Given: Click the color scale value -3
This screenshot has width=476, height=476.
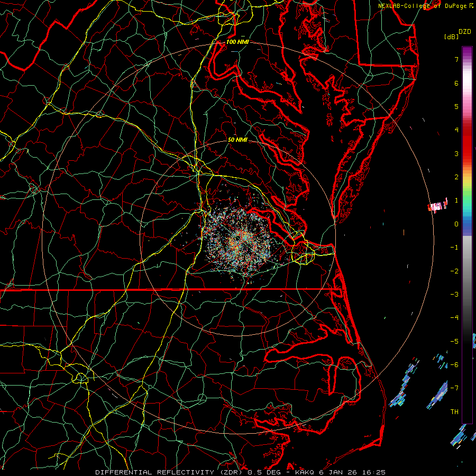Looking at the screenshot, I should tap(454, 294).
